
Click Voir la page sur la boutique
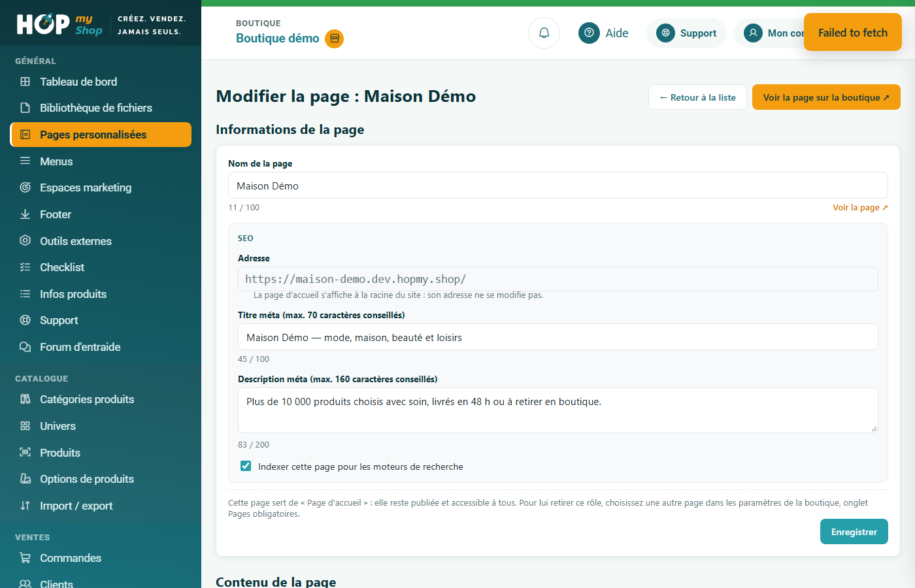tap(826, 97)
